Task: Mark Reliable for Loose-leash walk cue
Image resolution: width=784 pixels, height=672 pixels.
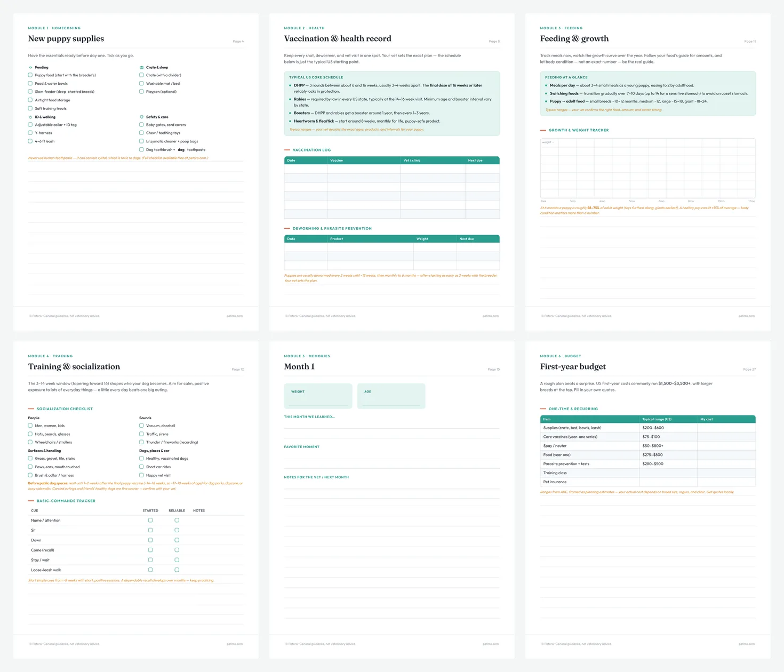Action: [x=177, y=570]
